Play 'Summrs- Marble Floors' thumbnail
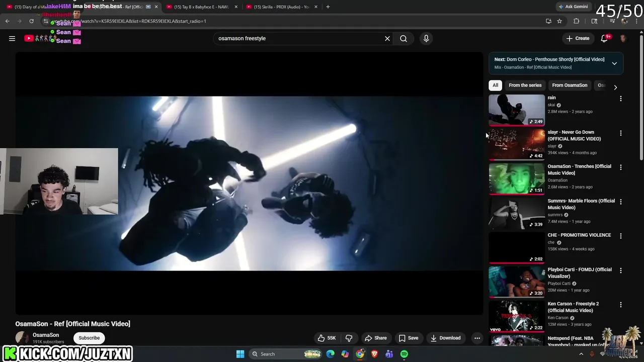The width and height of the screenshot is (644, 362). (x=517, y=213)
